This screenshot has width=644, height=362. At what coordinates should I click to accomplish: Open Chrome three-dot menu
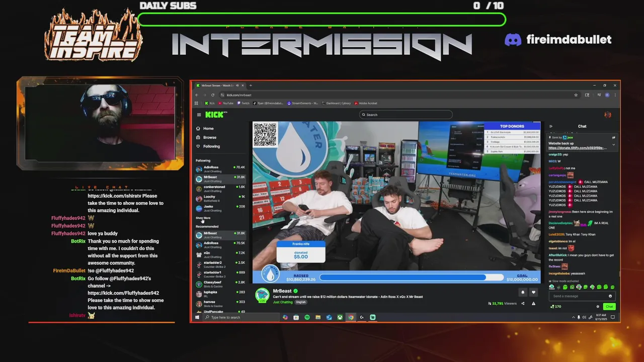(615, 95)
